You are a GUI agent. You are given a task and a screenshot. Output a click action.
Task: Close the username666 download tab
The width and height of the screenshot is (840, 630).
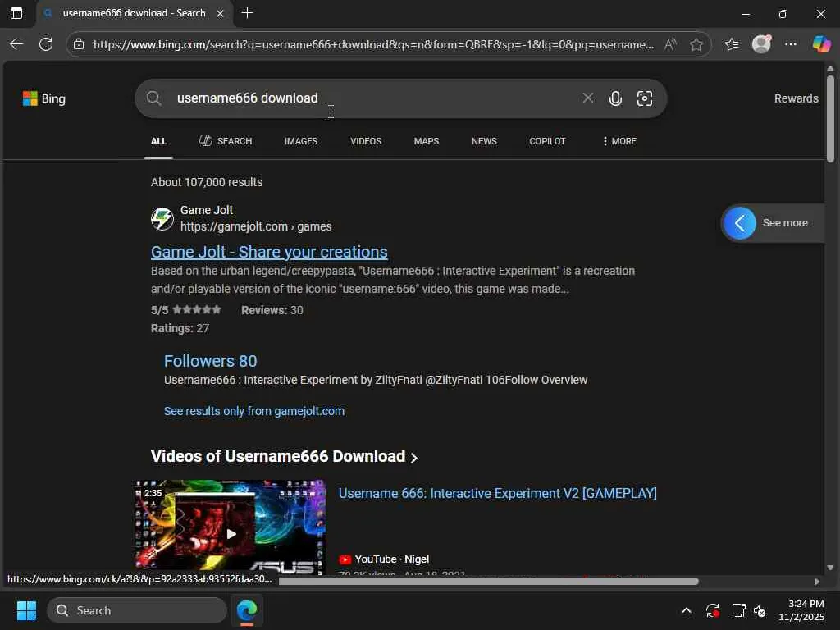[220, 13]
